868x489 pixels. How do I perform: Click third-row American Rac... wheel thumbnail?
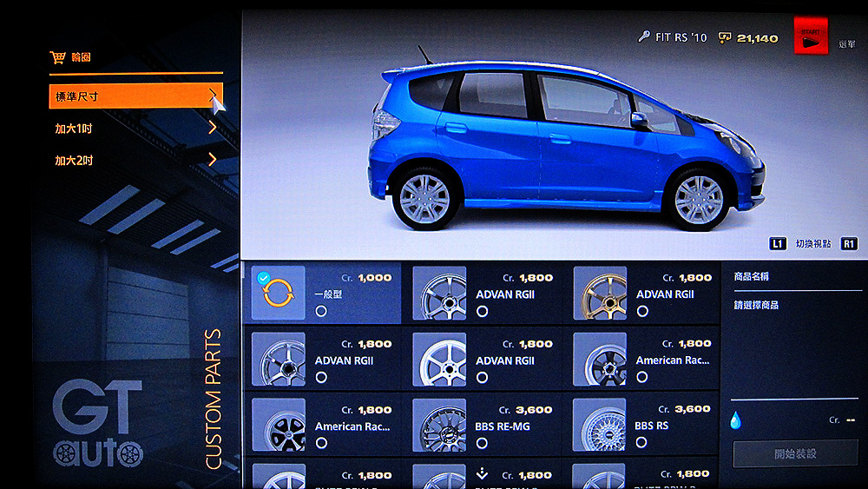(278, 425)
